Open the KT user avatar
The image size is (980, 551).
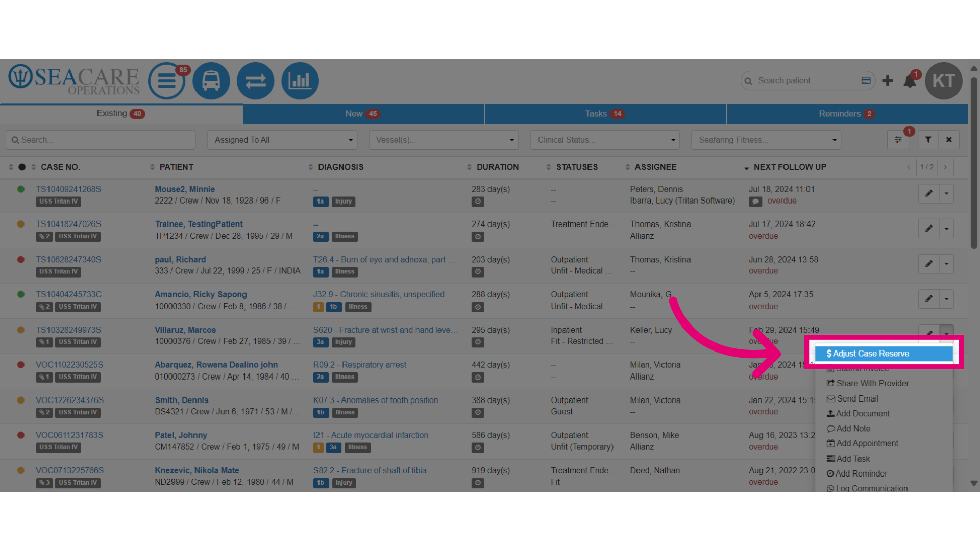943,81
